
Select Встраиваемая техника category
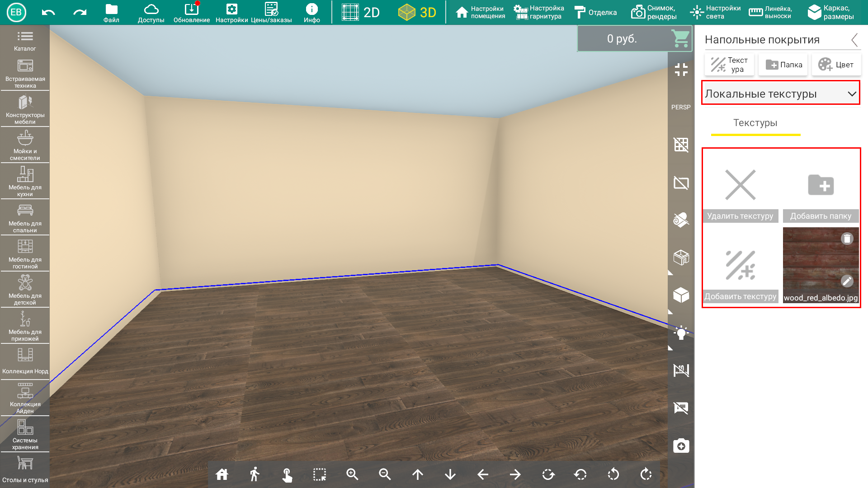(x=25, y=74)
